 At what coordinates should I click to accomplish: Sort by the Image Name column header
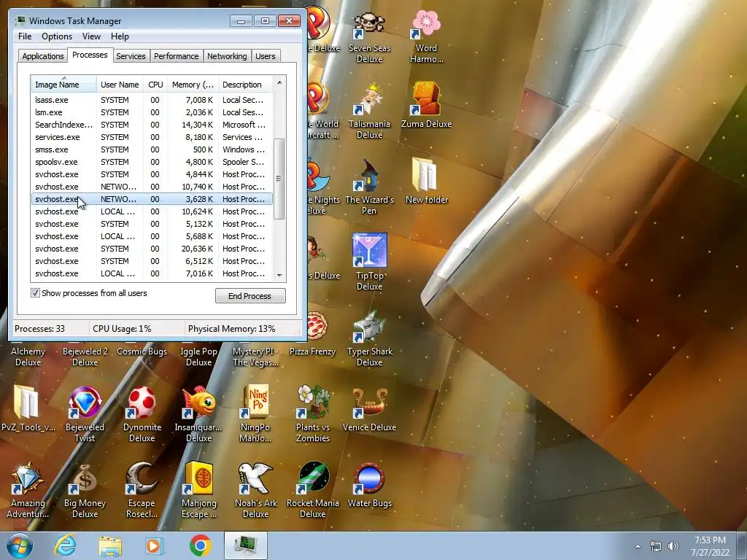[x=64, y=85]
